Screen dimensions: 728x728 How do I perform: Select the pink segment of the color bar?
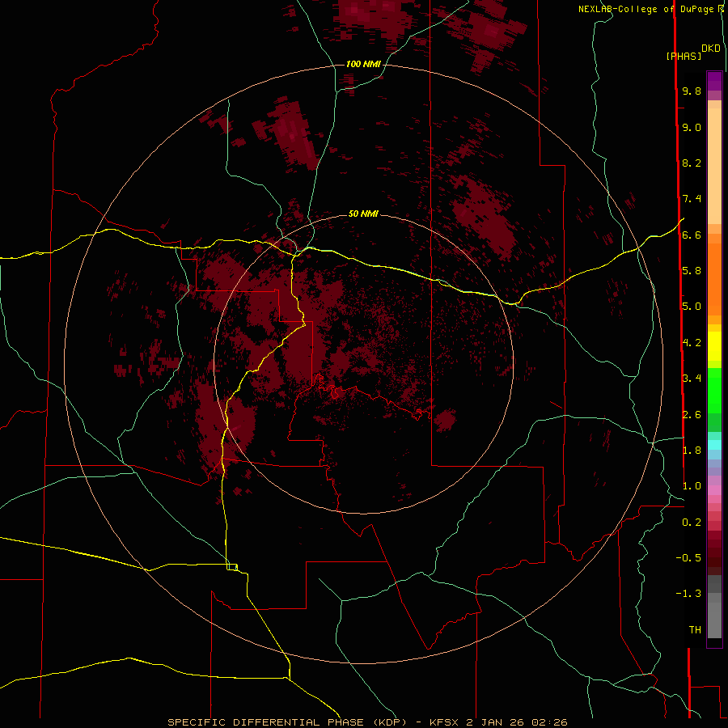click(714, 490)
